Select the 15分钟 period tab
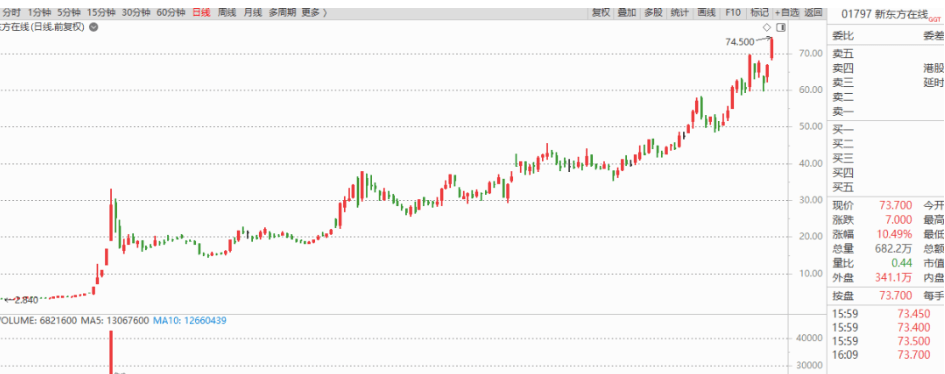The image size is (945, 374). click(101, 12)
